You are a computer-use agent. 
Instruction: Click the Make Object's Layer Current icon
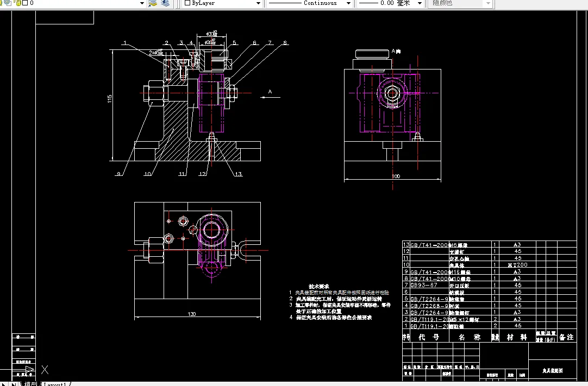click(x=152, y=3)
